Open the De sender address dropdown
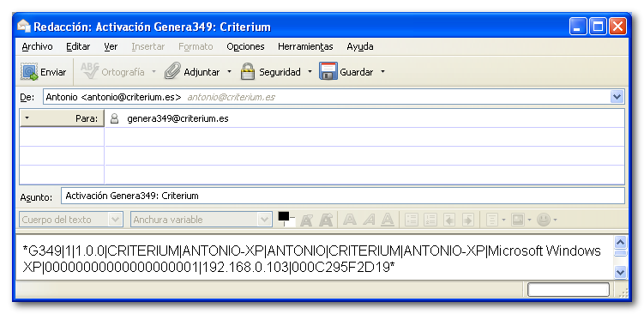This screenshot has width=644, height=314. 617,97
